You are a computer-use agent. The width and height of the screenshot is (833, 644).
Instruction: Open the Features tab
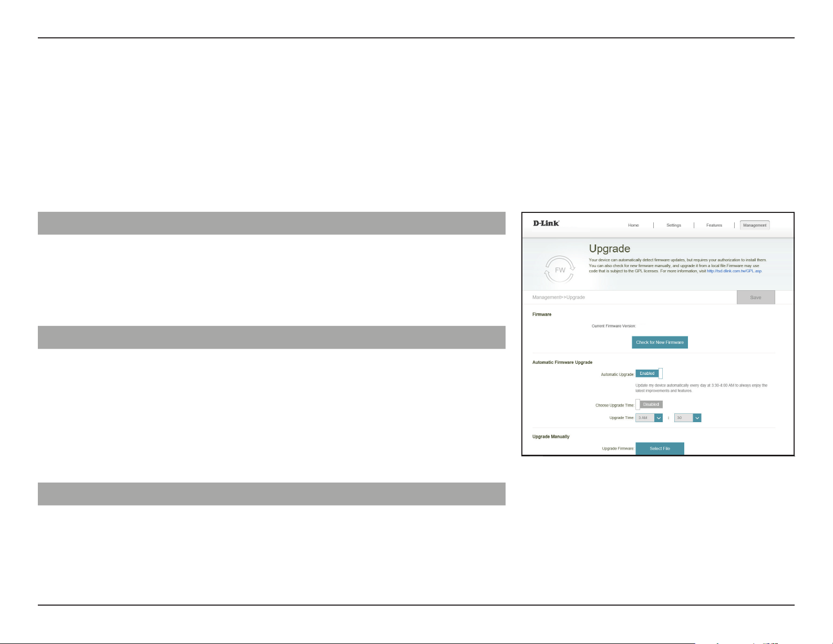714,225
